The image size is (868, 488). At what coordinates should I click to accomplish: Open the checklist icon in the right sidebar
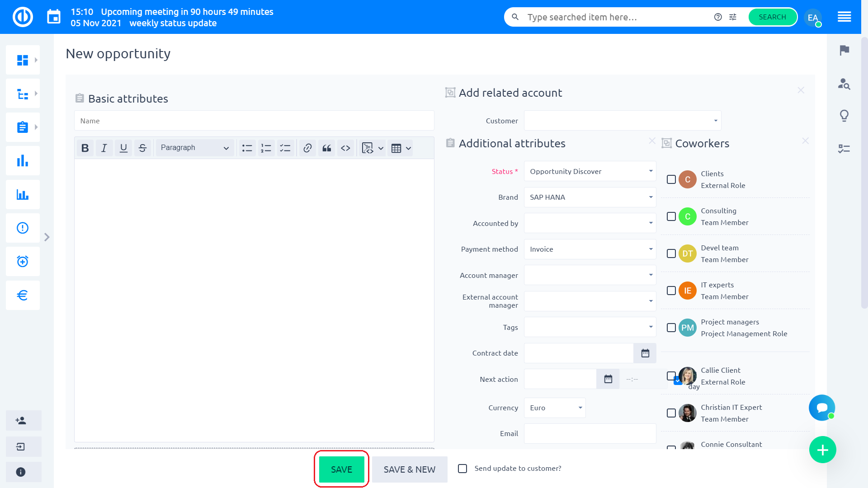pyautogui.click(x=844, y=149)
